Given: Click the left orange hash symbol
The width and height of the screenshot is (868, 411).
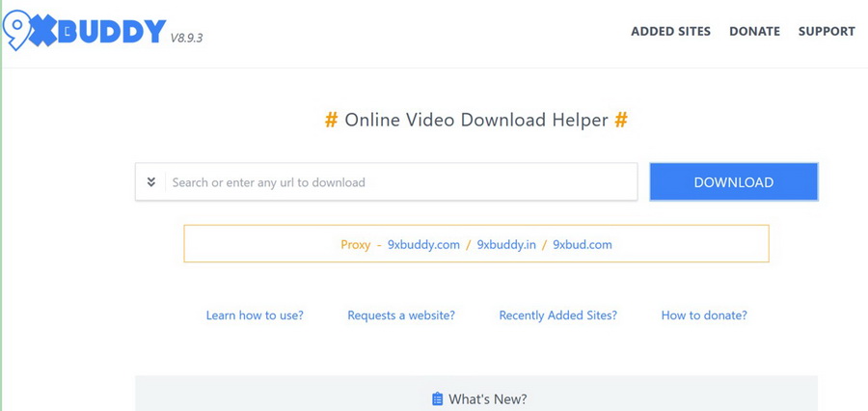Looking at the screenshot, I should pyautogui.click(x=331, y=120).
